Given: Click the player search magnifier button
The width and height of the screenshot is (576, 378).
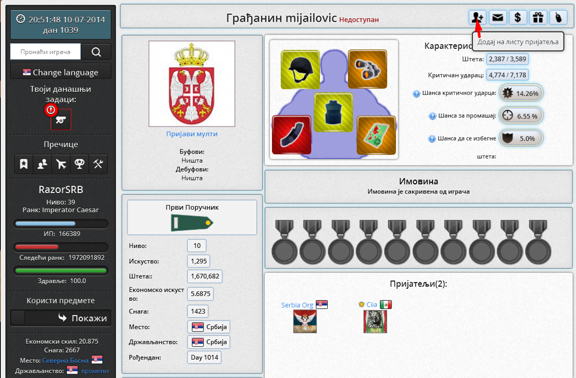Looking at the screenshot, I should click(x=96, y=52).
